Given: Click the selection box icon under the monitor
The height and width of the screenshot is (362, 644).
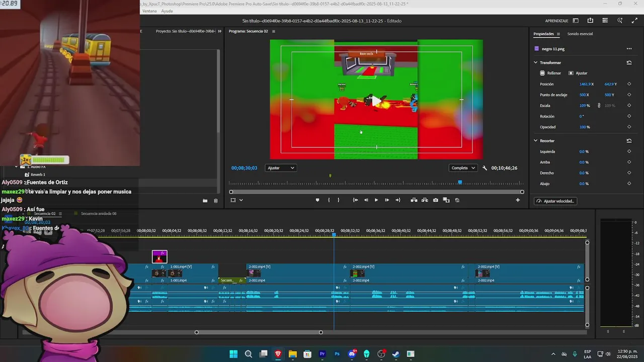Looking at the screenshot, I should click(233, 200).
